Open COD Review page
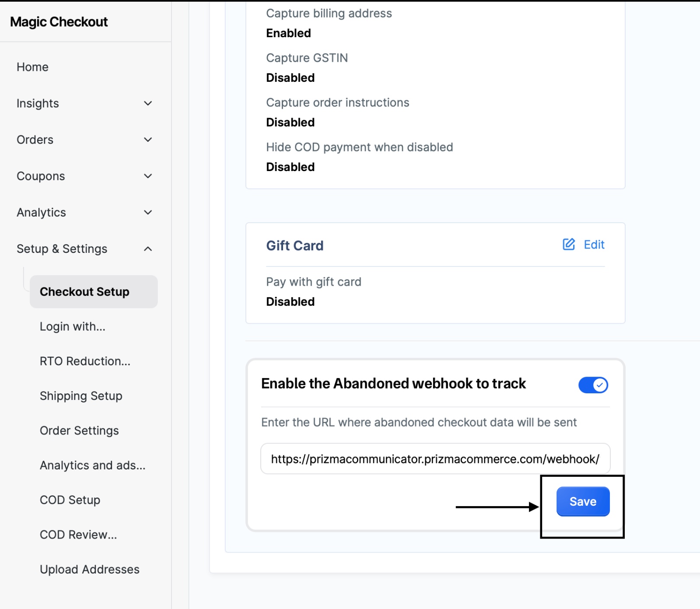700x609 pixels. (78, 535)
